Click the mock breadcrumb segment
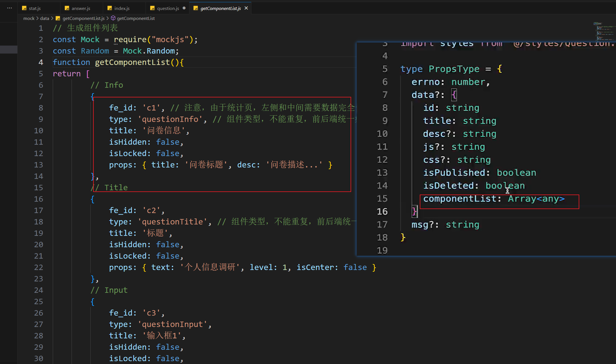The image size is (616, 364). point(29,18)
